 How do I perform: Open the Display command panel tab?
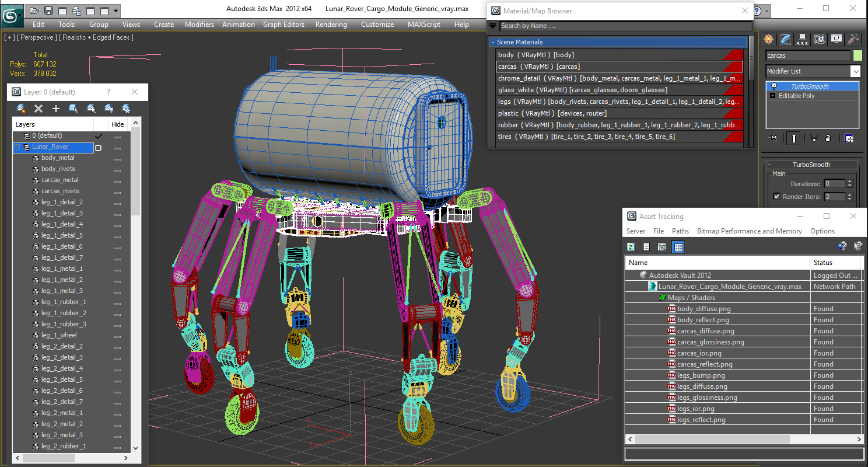pyautogui.click(x=836, y=39)
